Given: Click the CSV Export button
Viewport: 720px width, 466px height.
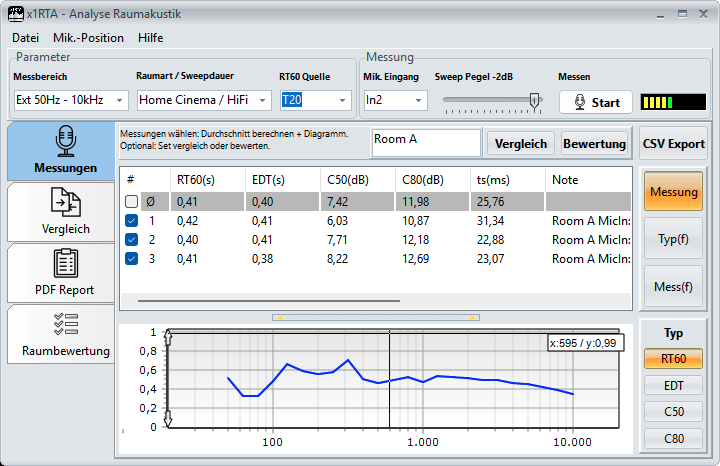Looking at the screenshot, I should [673, 143].
